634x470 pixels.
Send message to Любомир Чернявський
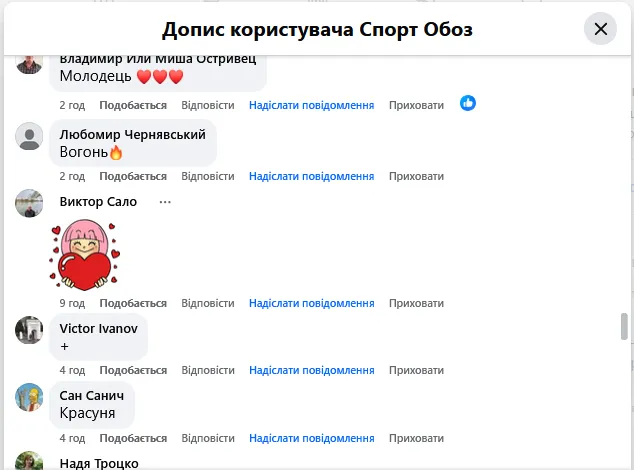311,176
